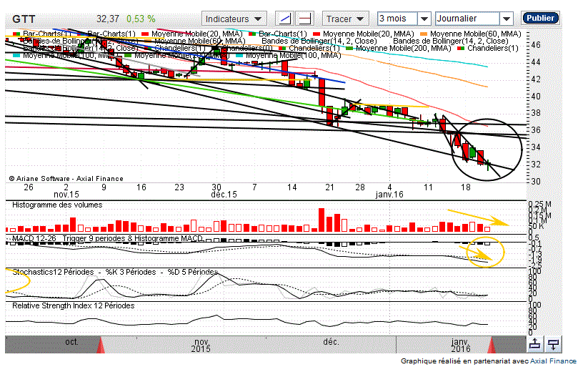Click the nov.15 date axis label
The image size is (588, 372).
pyautogui.click(x=66, y=195)
